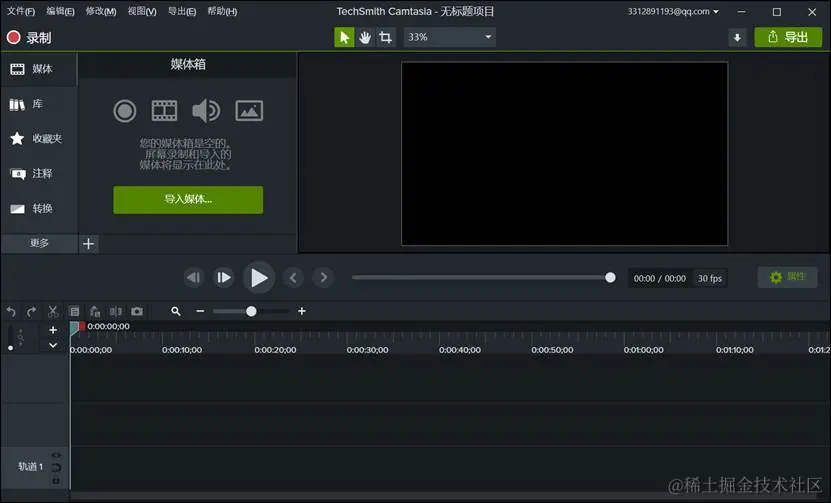This screenshot has height=503, width=831.
Task: Jump to previous clip with left chevron
Action: coord(293,277)
